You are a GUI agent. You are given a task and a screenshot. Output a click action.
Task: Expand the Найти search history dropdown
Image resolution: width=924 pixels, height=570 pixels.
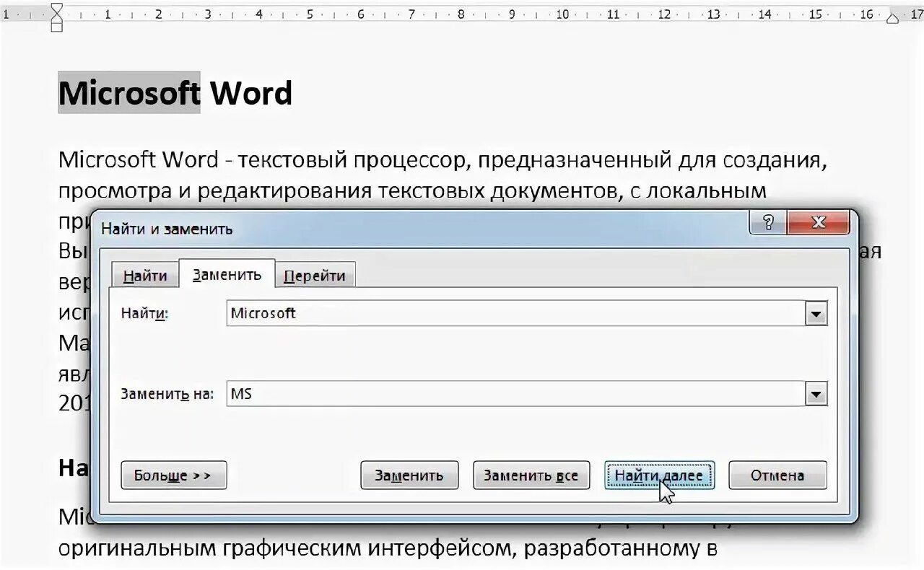point(816,314)
